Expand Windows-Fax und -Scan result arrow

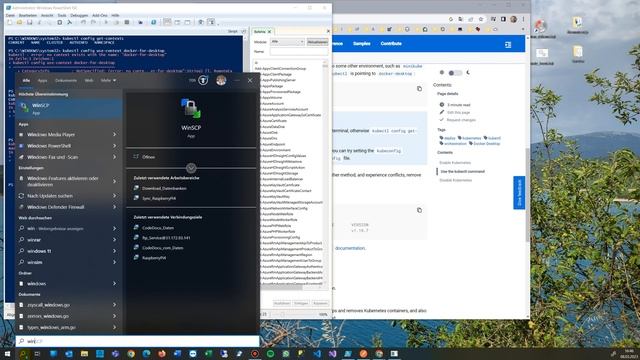pos(114,157)
